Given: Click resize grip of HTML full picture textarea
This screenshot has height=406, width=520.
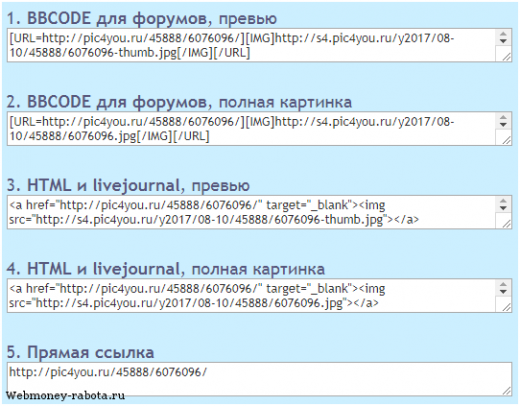Looking at the screenshot, I should pos(506,307).
